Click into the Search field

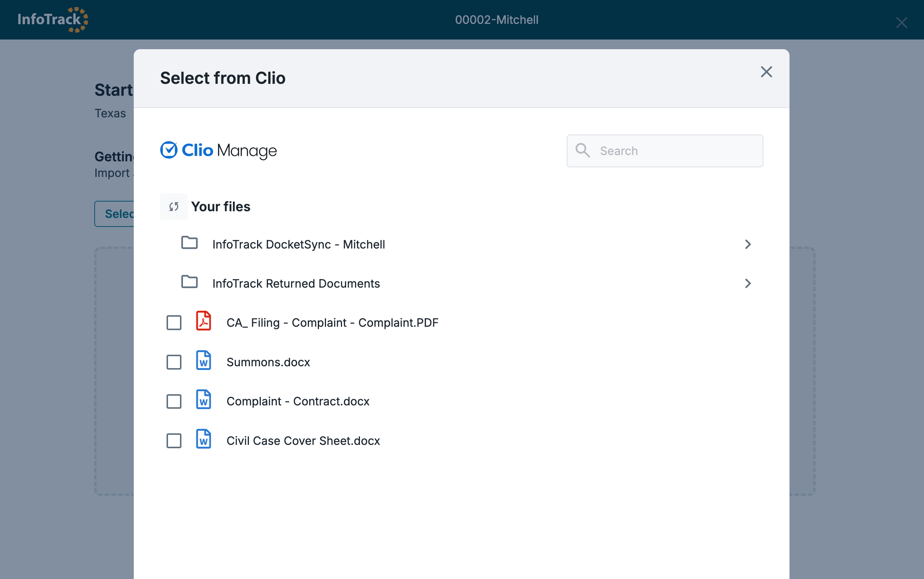[x=665, y=151]
